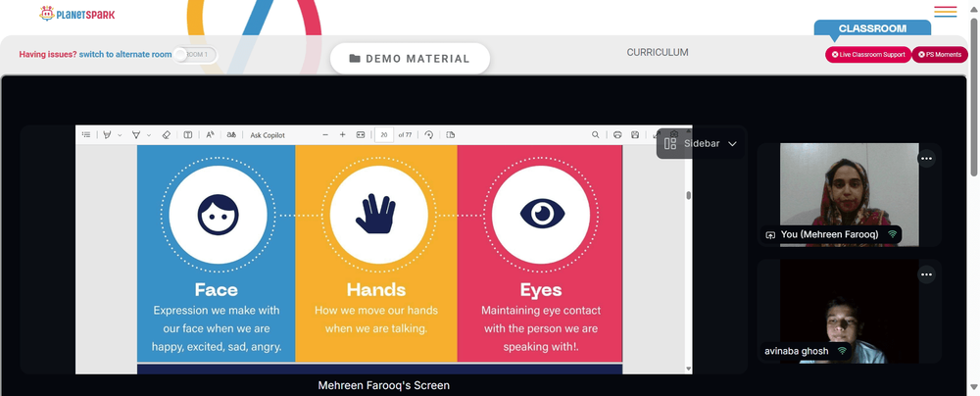Open the PDF table of contents icon
This screenshot has height=396, width=980.
coord(87,134)
